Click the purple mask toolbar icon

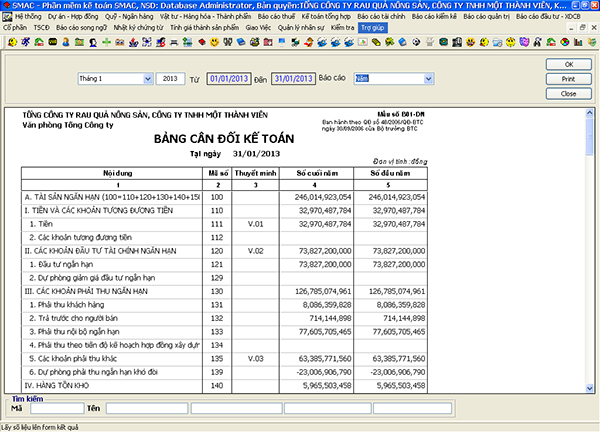(x=524, y=42)
